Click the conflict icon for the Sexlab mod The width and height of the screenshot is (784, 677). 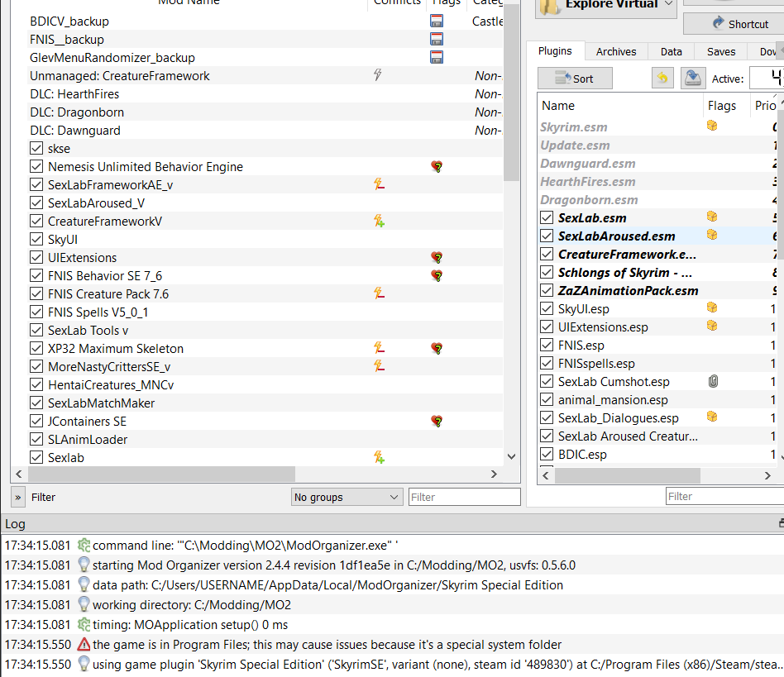pos(379,457)
